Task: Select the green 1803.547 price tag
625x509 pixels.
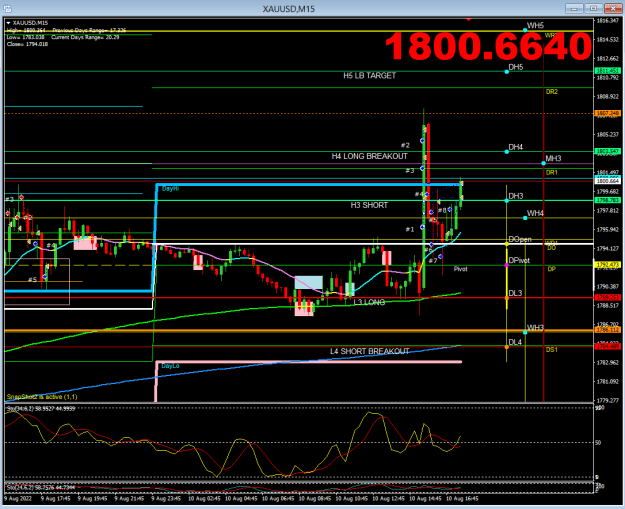Action: [608, 151]
